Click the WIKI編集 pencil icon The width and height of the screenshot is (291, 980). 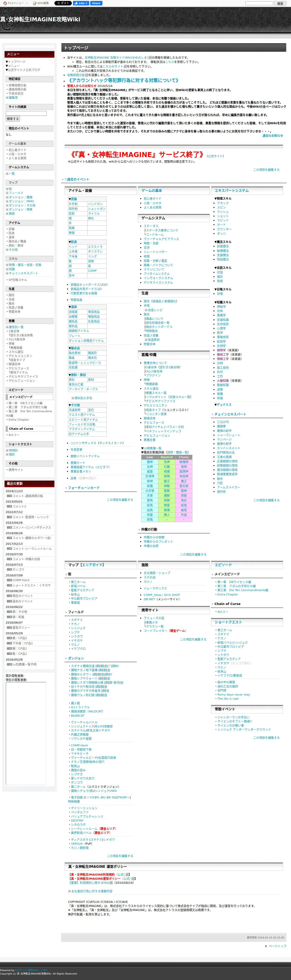[35, 3]
